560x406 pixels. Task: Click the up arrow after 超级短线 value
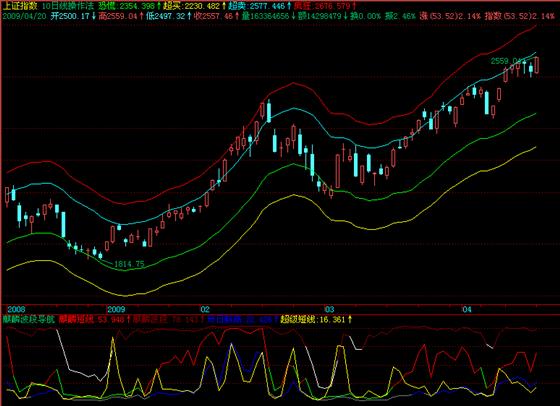point(350,319)
